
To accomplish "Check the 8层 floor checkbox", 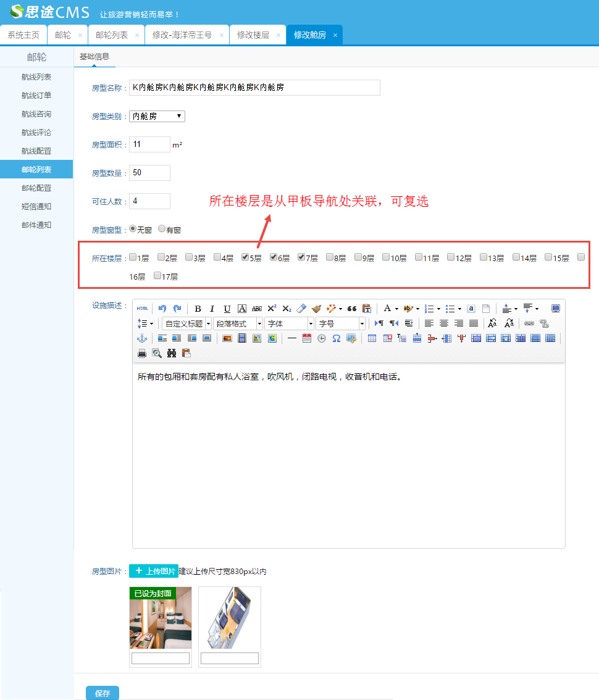I will [330, 257].
